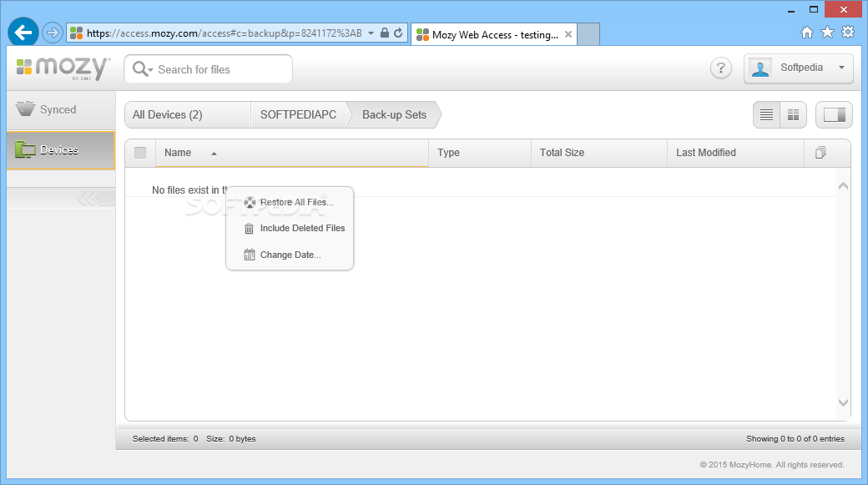Click the versions copy icon column header
The height and width of the screenshot is (485, 868).
(820, 153)
